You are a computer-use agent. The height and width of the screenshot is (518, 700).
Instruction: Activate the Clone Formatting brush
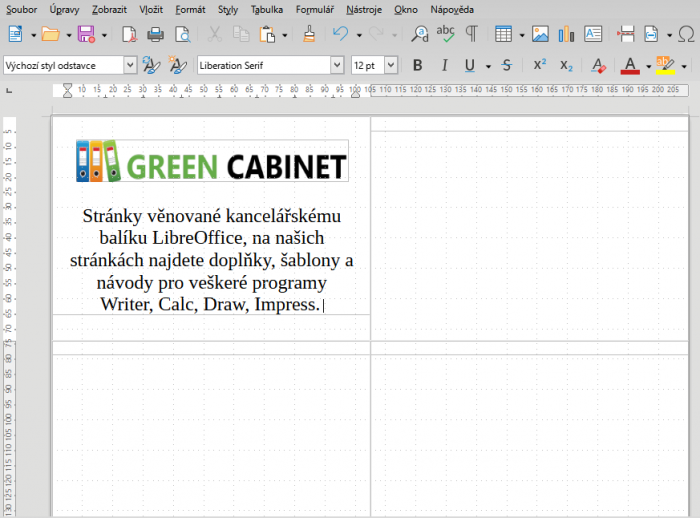click(309, 34)
